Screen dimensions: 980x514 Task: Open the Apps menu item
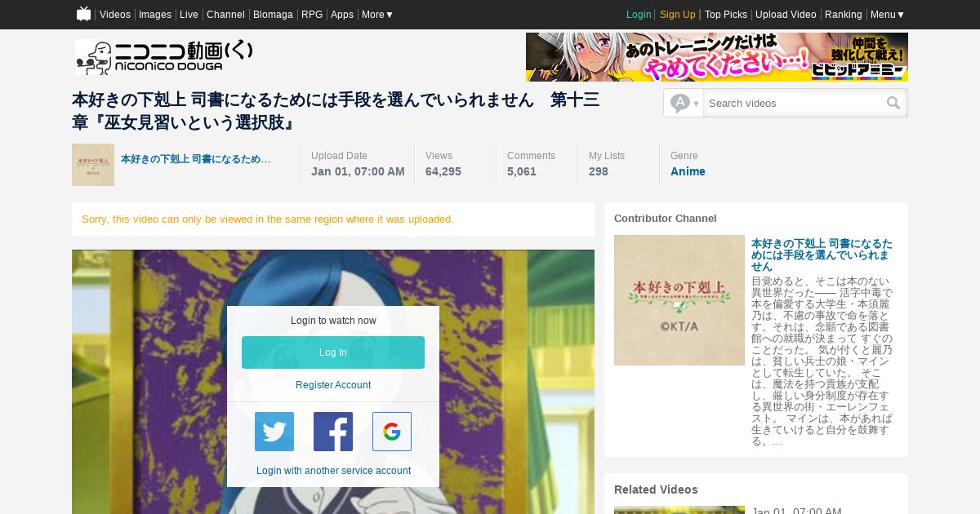click(x=342, y=15)
